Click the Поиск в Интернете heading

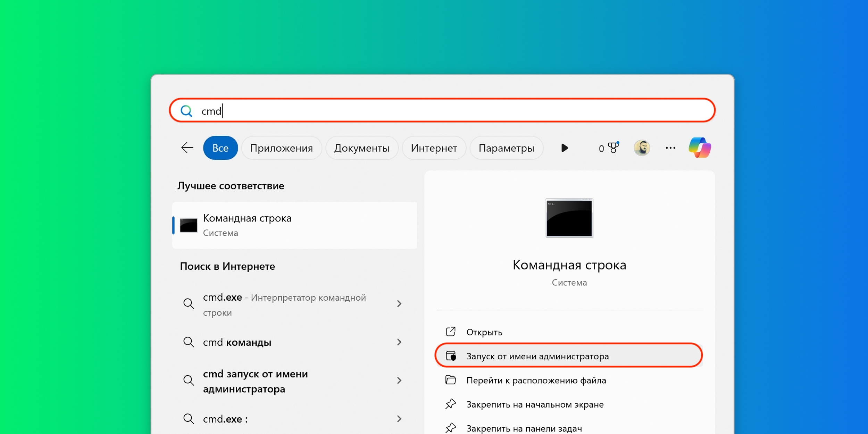[x=227, y=266]
